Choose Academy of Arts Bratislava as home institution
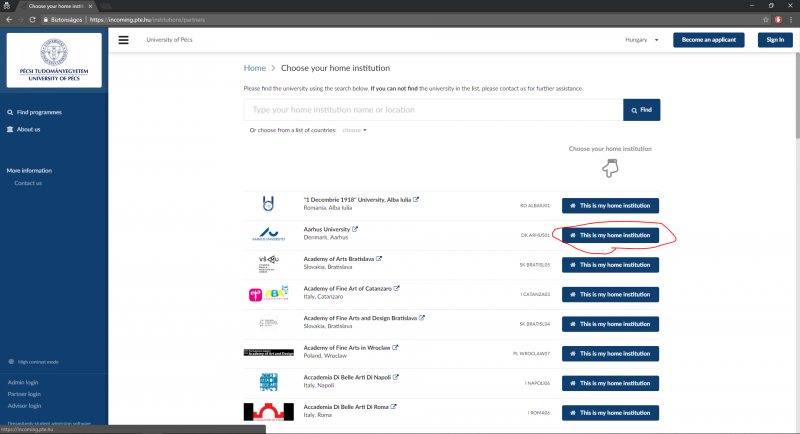Viewport: 800px width, 434px height. [x=610, y=265]
